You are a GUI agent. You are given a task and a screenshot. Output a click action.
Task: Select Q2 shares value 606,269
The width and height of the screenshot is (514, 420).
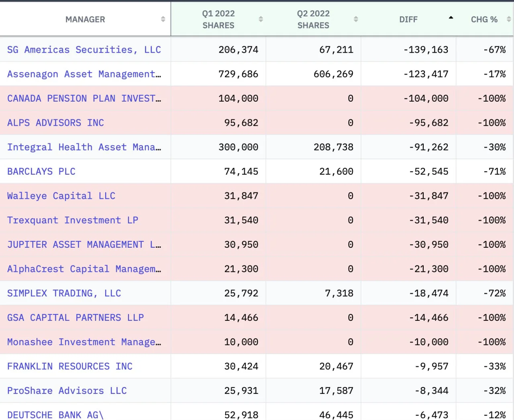(x=334, y=74)
